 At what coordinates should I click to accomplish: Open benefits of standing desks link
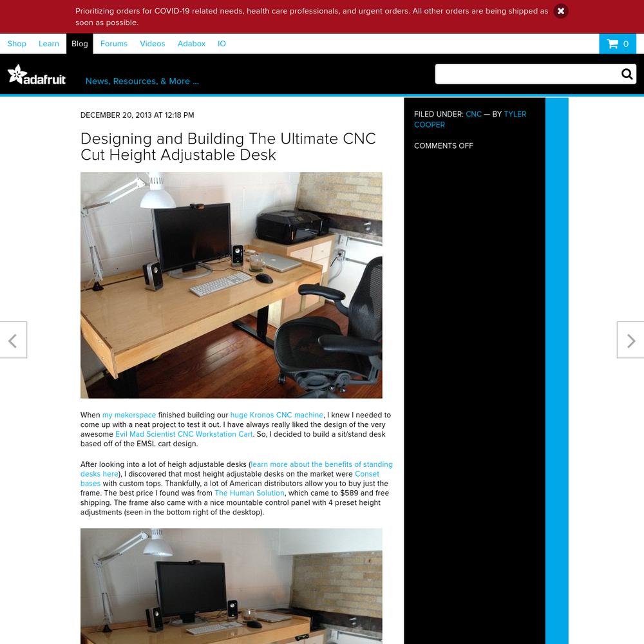point(236,469)
